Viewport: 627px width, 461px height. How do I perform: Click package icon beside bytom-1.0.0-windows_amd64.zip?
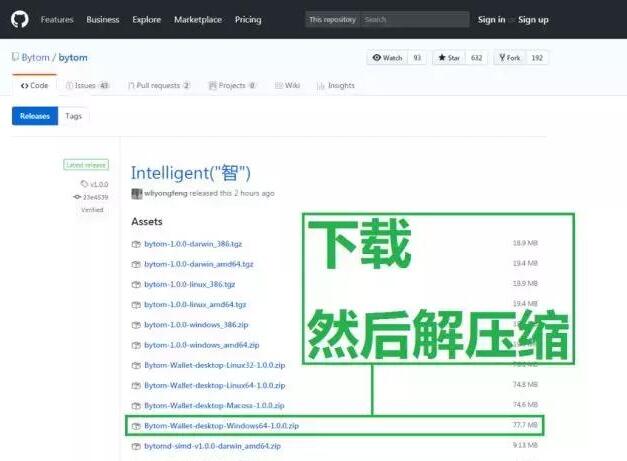click(x=136, y=345)
